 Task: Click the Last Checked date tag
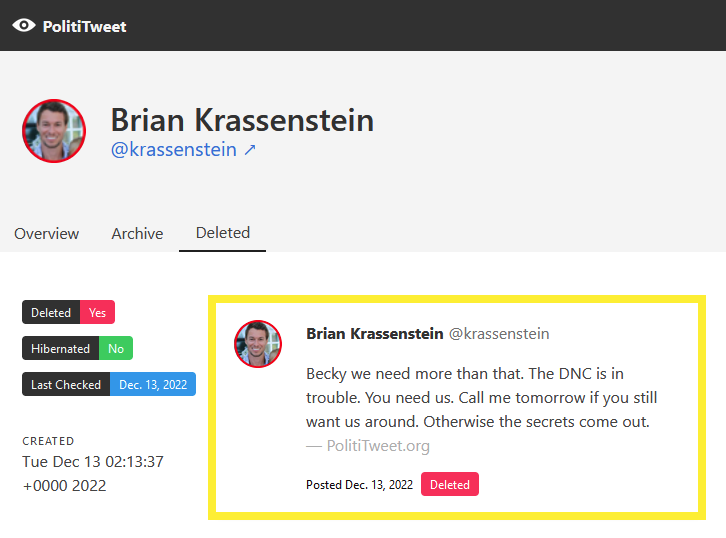(109, 384)
